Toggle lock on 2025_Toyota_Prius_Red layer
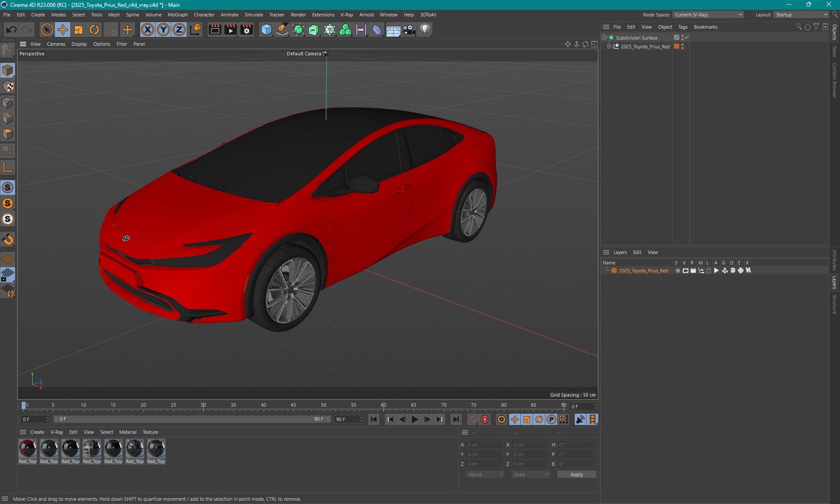This screenshot has width=840, height=504. click(708, 271)
